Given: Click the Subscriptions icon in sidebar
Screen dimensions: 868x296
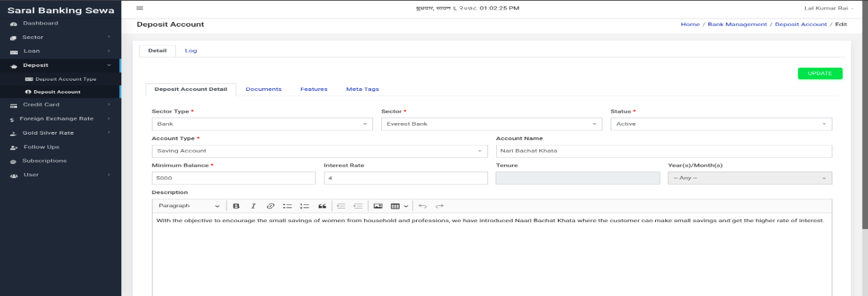Looking at the screenshot, I should point(13,161).
